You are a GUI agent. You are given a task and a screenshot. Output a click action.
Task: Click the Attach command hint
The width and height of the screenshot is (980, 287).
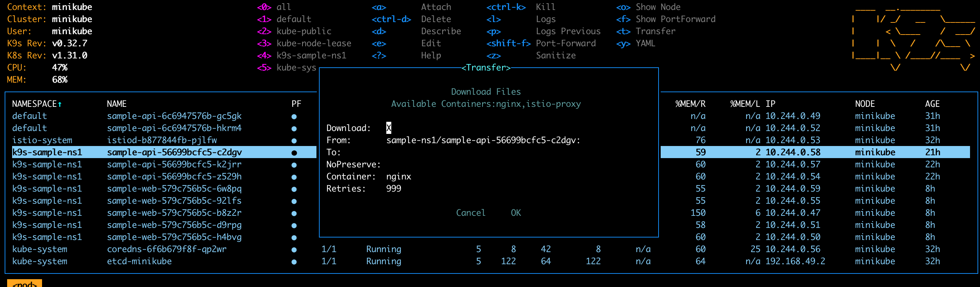436,7
